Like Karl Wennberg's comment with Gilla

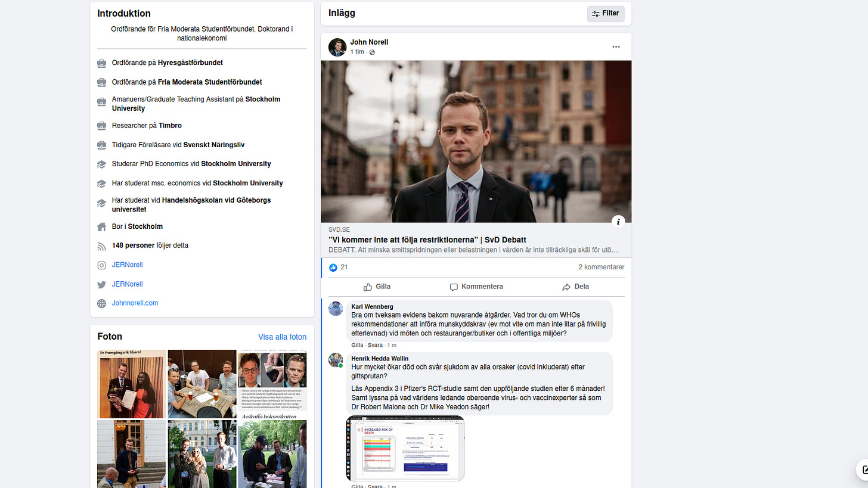click(357, 346)
